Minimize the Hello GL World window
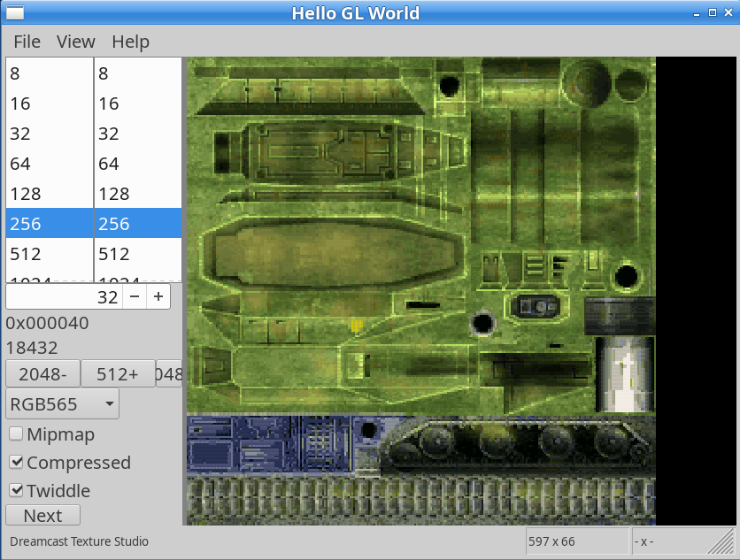Viewport: 740px width, 560px height. pos(697,13)
